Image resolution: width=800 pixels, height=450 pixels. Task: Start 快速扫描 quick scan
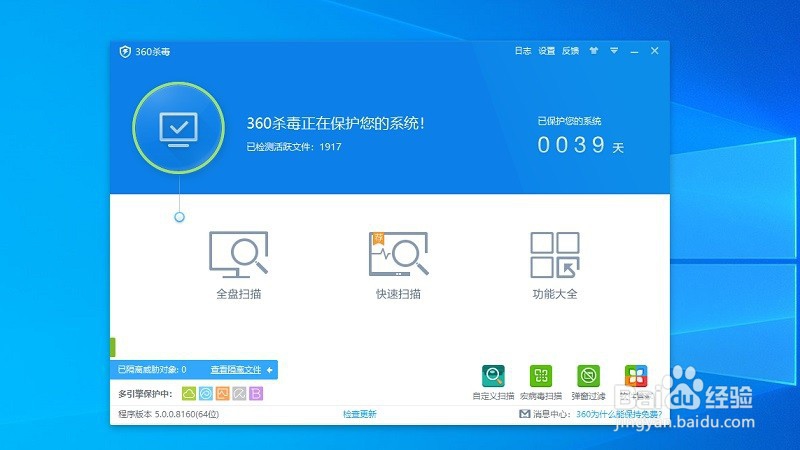click(x=398, y=265)
